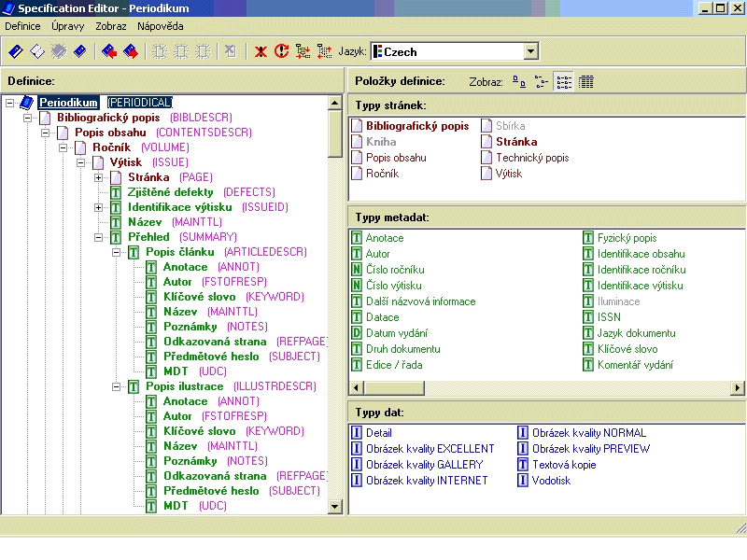Switch to small icons view
The image size is (747, 560).
tap(542, 81)
